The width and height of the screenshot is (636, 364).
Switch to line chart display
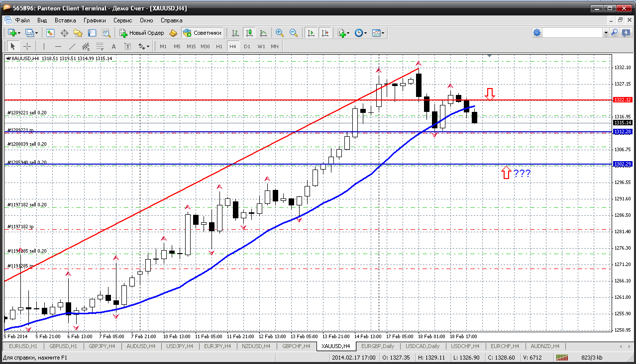tap(263, 33)
